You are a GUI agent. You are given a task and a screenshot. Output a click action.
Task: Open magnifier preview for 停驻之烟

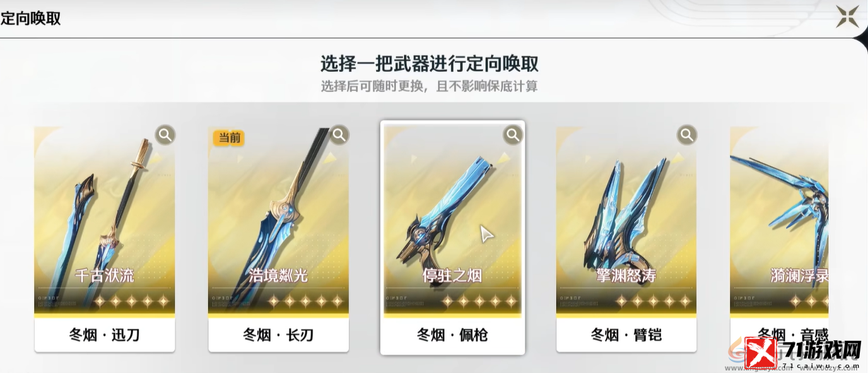[513, 134]
